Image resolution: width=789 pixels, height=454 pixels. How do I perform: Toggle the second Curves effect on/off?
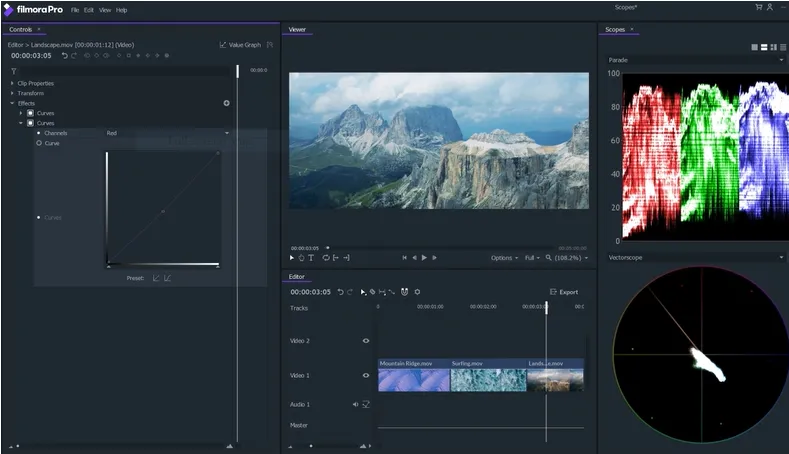[30, 123]
